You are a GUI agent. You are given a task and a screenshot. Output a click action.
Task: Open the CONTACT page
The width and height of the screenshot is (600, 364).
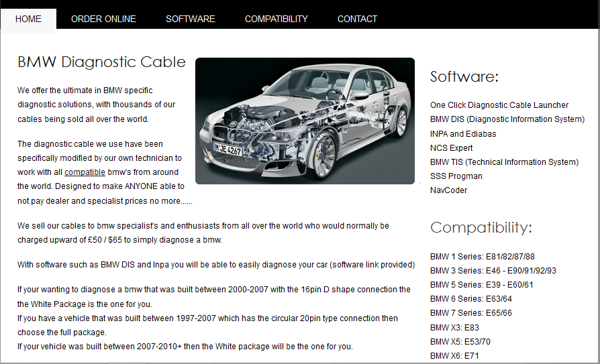[358, 19]
